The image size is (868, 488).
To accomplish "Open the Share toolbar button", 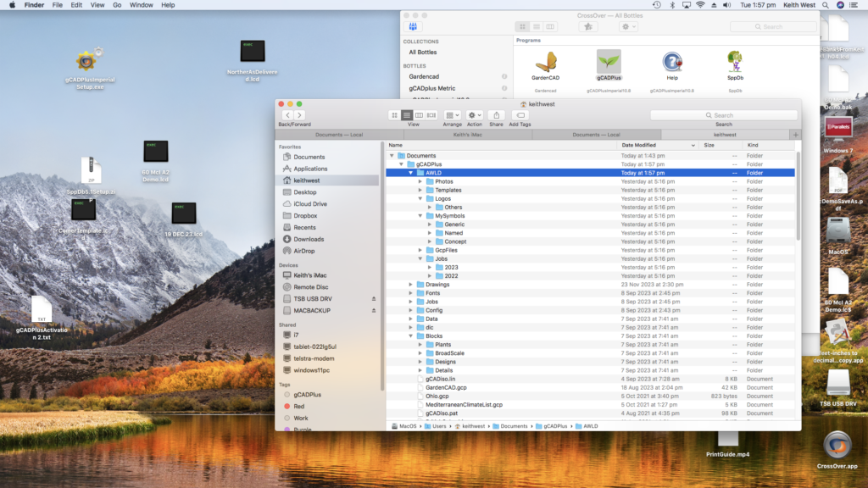I will 496,115.
